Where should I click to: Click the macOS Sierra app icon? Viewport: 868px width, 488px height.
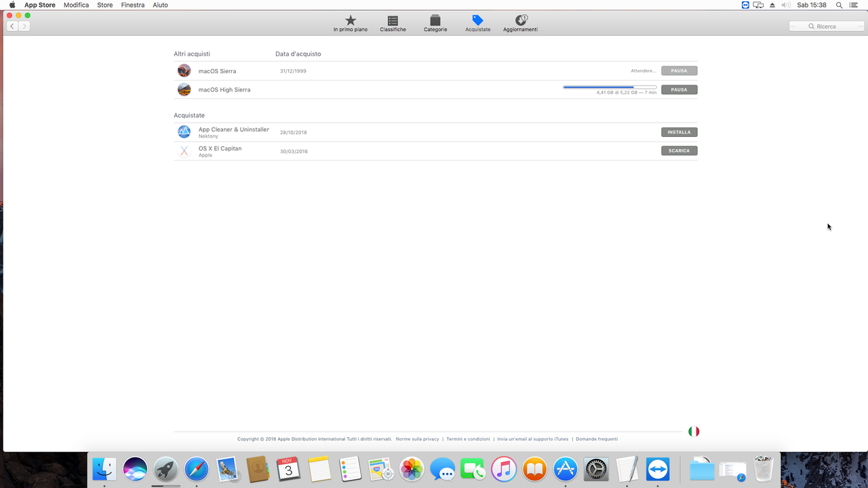pyautogui.click(x=184, y=70)
